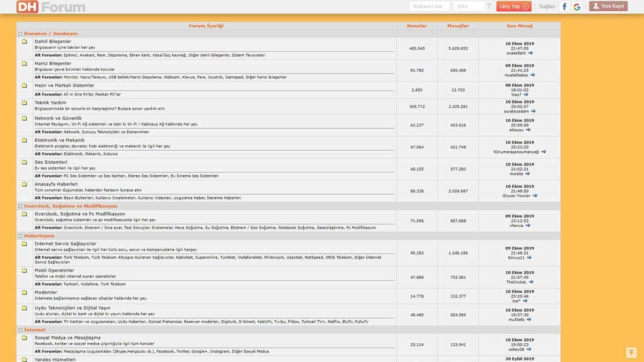Screen dimensions: 644x362
Task: Click the folder icon beside Dahili Bileşenler
Action: [x=24, y=41]
